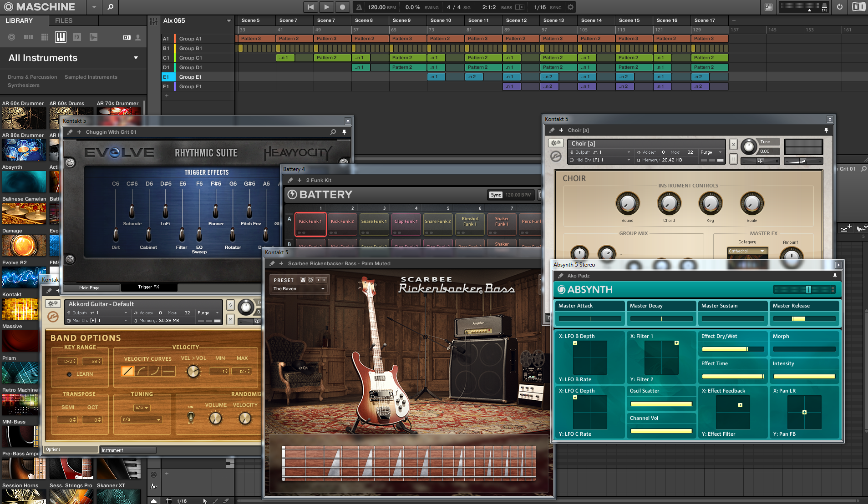Image resolution: width=868 pixels, height=504 pixels.
Task: Mute the Choir instrument with M button
Action: (733, 159)
